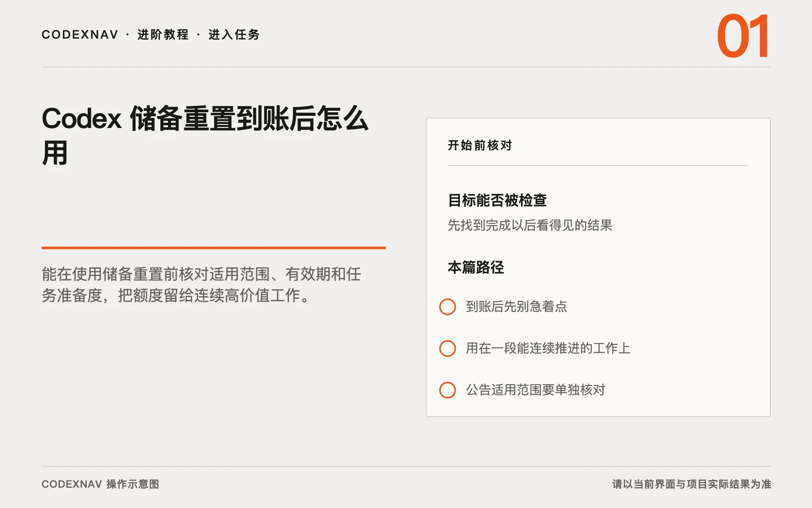
Task: Click the 本篇路径 section heading
Action: pyautogui.click(x=476, y=267)
